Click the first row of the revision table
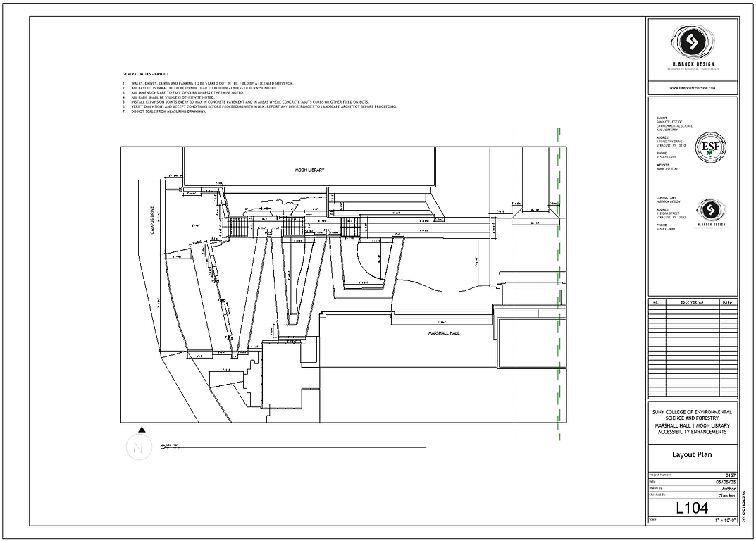Viewport: 756px width, 541px height. 691,309
